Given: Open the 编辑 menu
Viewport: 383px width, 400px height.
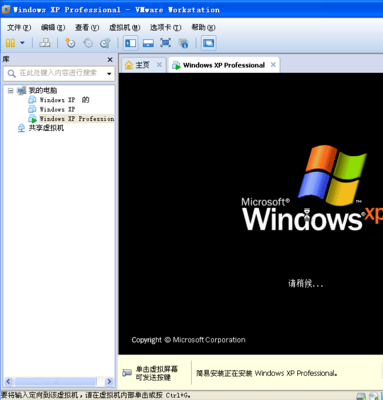Looking at the screenshot, I should [53, 27].
